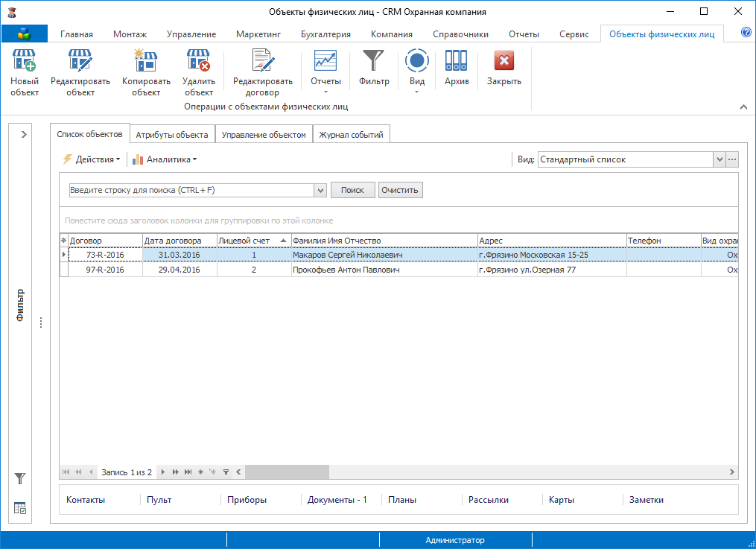Image resolution: width=756 pixels, height=549 pixels.
Task: Click the Filter funnel ribbon icon
Action: (x=374, y=60)
